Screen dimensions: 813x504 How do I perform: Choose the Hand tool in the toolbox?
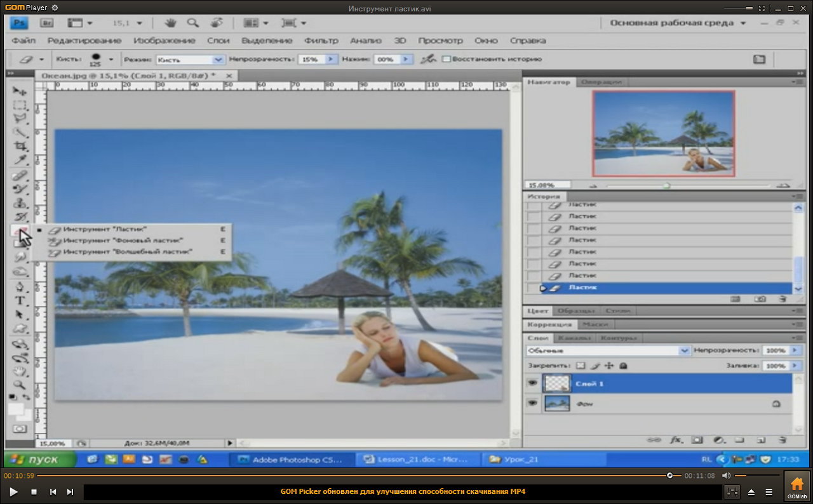(20, 371)
